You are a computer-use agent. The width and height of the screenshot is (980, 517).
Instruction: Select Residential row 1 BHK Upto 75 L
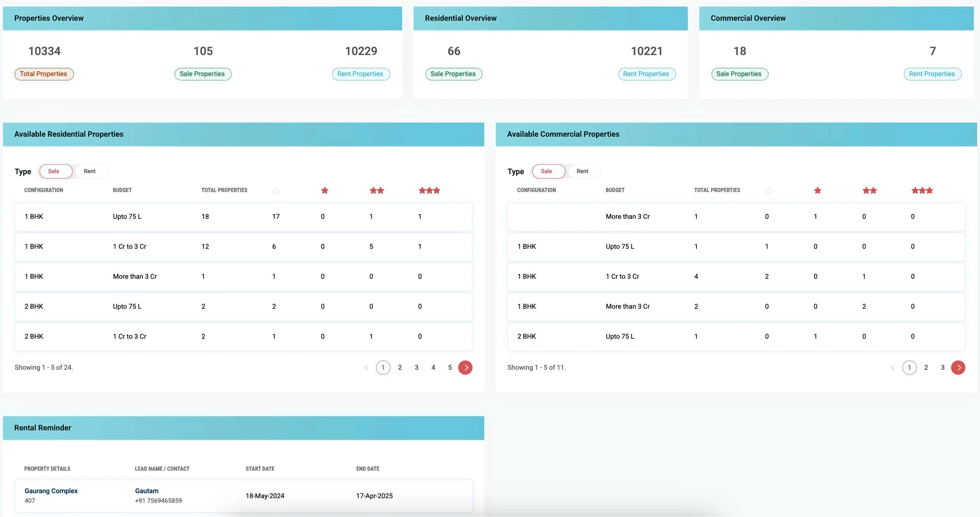pos(244,217)
